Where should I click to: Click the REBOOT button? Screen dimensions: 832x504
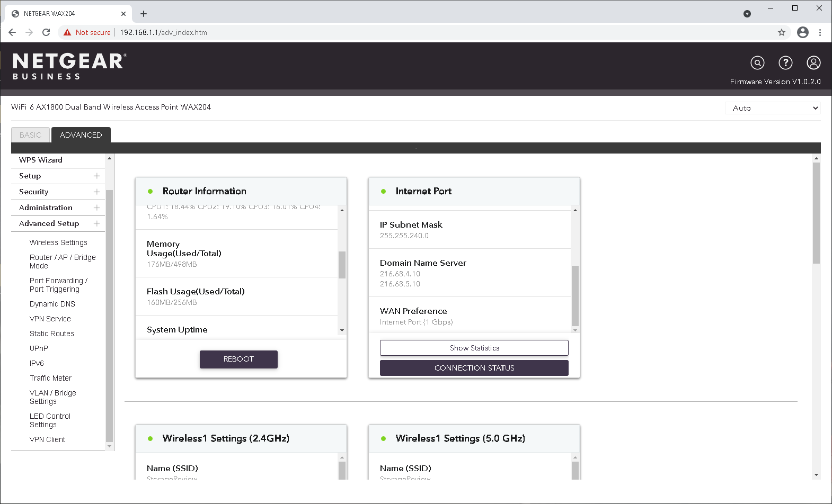point(238,359)
